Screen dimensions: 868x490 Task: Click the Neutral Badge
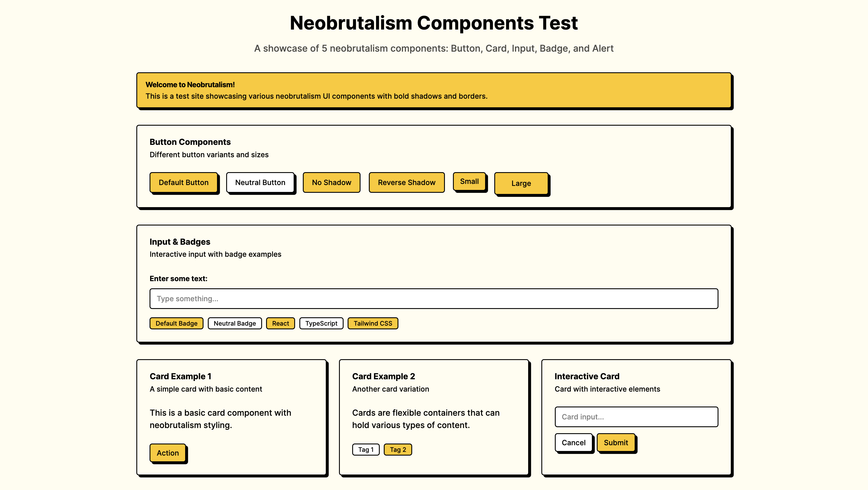click(x=235, y=323)
